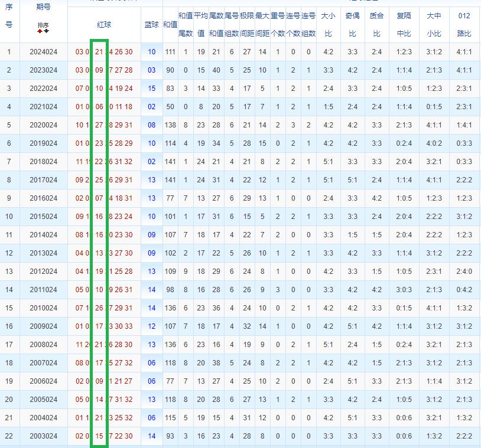Viewport: 481px width, 448px height.
Task: Select the 红球 column header
Action: tap(104, 25)
